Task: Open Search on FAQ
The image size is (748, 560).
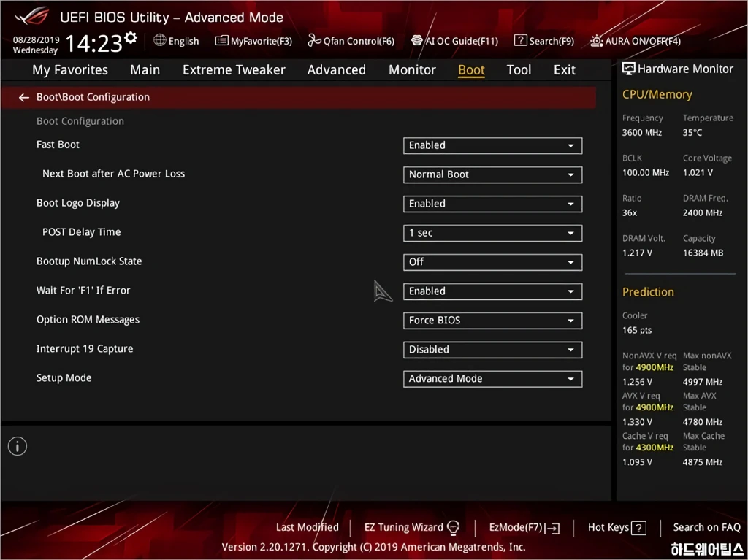Action: point(706,528)
